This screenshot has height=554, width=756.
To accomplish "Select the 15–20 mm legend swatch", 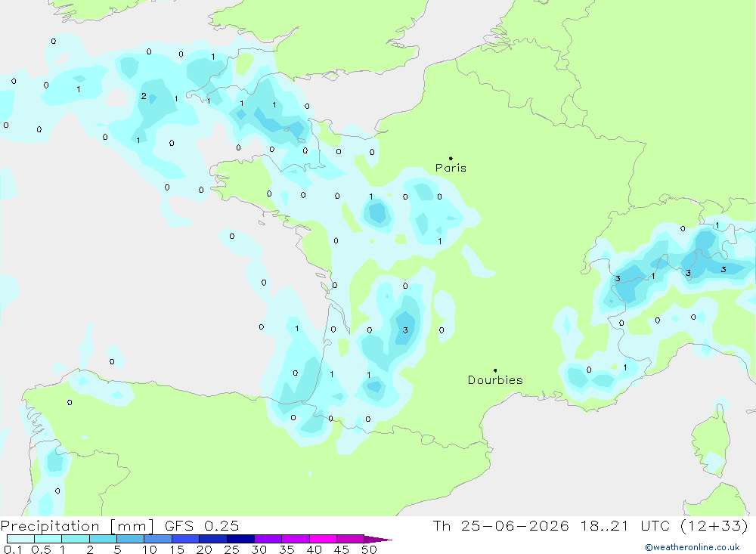I will coord(185,539).
